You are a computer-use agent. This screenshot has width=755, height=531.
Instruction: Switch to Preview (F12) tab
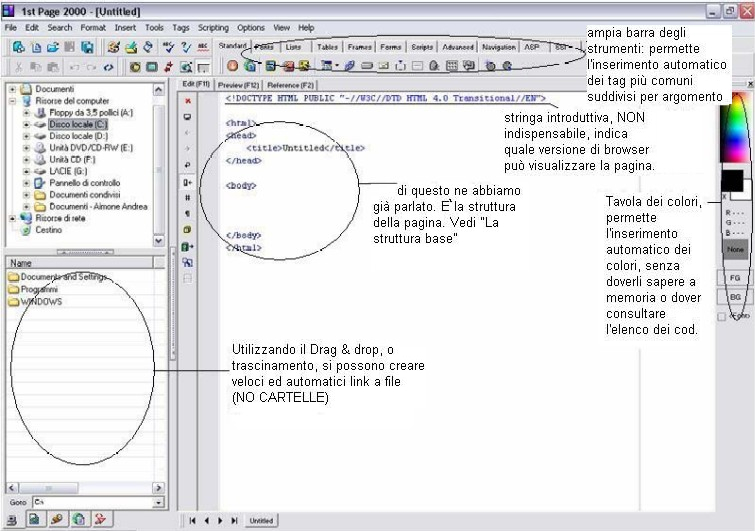238,85
